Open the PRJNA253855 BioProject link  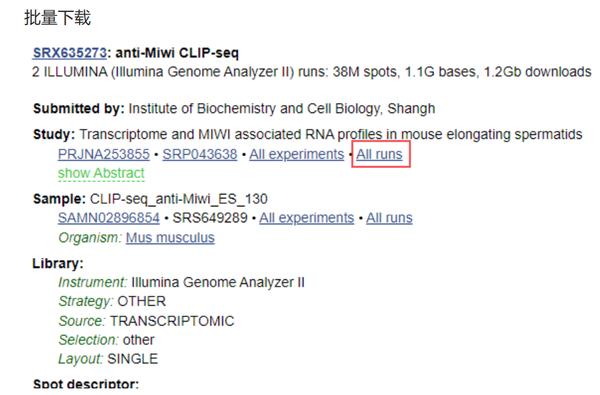click(104, 154)
